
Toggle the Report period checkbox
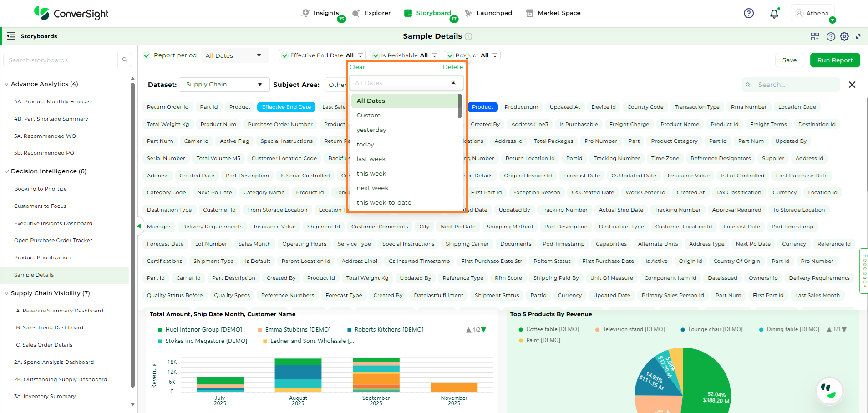tap(147, 55)
